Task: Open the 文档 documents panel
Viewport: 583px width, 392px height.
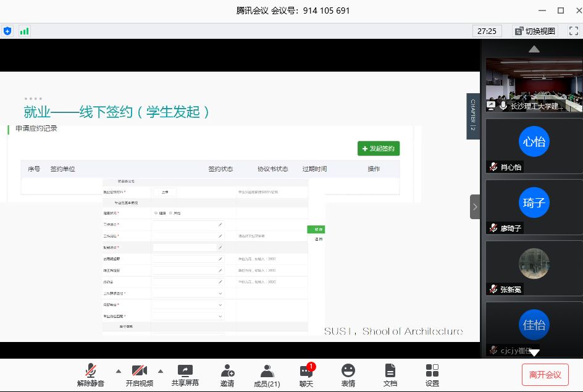Action: [x=390, y=375]
